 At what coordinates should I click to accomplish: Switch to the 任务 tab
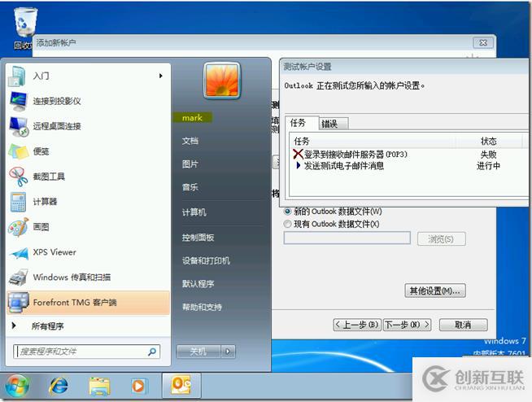pos(301,123)
